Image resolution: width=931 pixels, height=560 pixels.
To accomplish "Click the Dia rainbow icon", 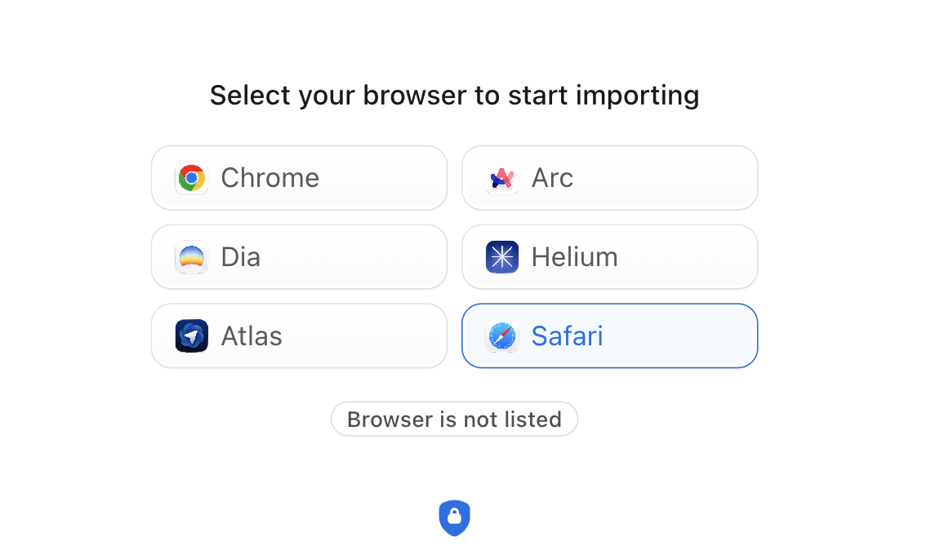I will 192,257.
